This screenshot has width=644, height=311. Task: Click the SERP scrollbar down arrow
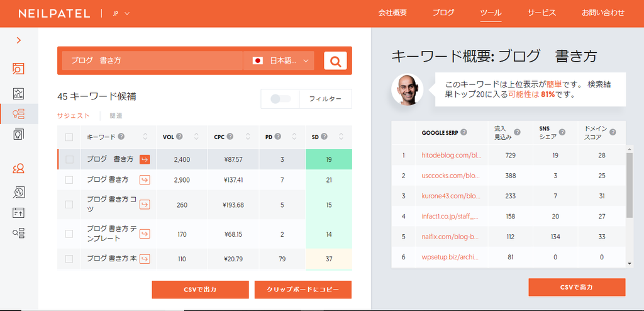(630, 264)
